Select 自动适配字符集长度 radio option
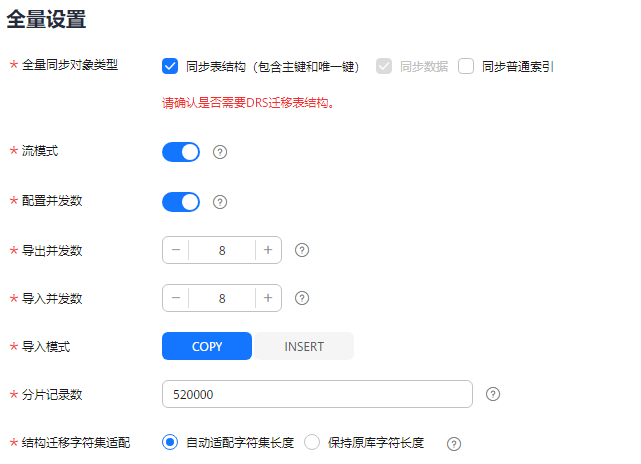 (170, 442)
